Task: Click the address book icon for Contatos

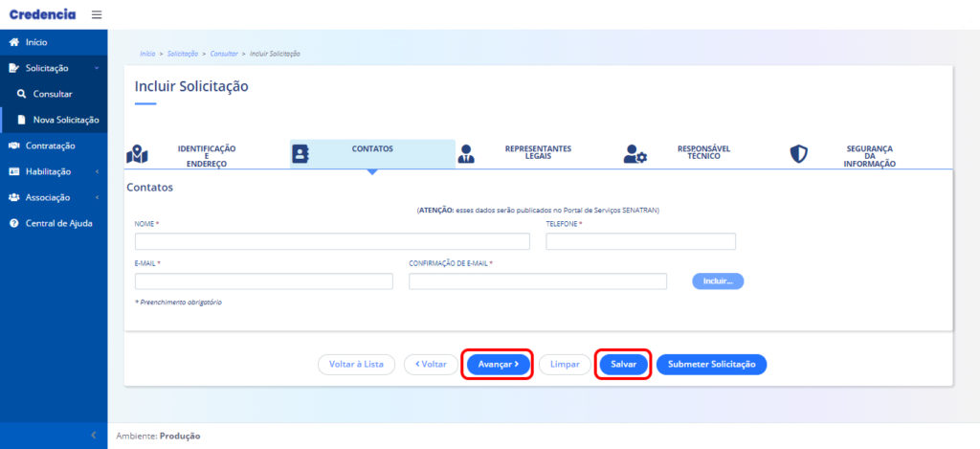Action: coord(301,154)
